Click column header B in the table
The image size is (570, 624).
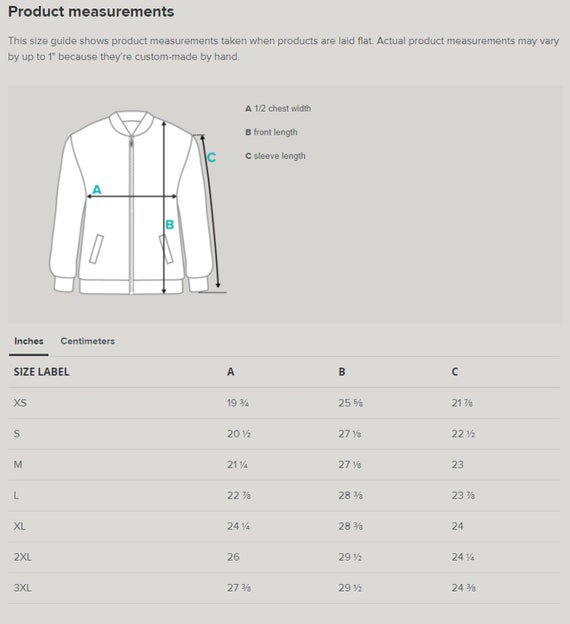[x=342, y=372]
